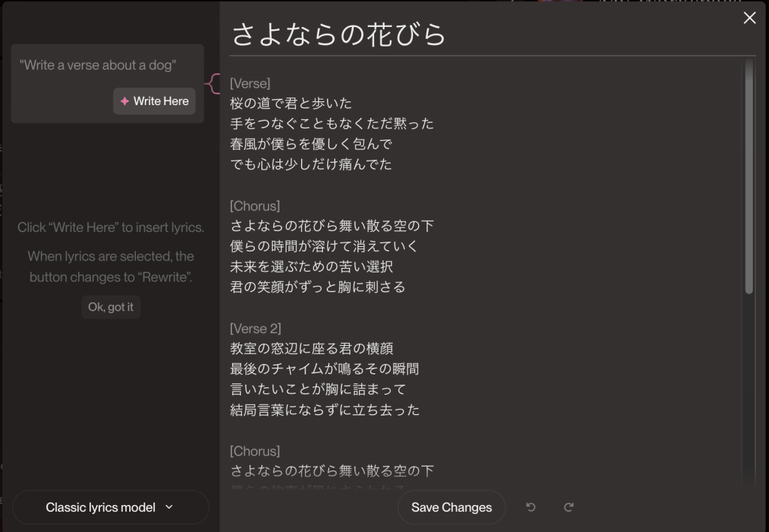The width and height of the screenshot is (769, 532).
Task: Place cursor in line 桜の道で君と歩いた
Action: 291,103
